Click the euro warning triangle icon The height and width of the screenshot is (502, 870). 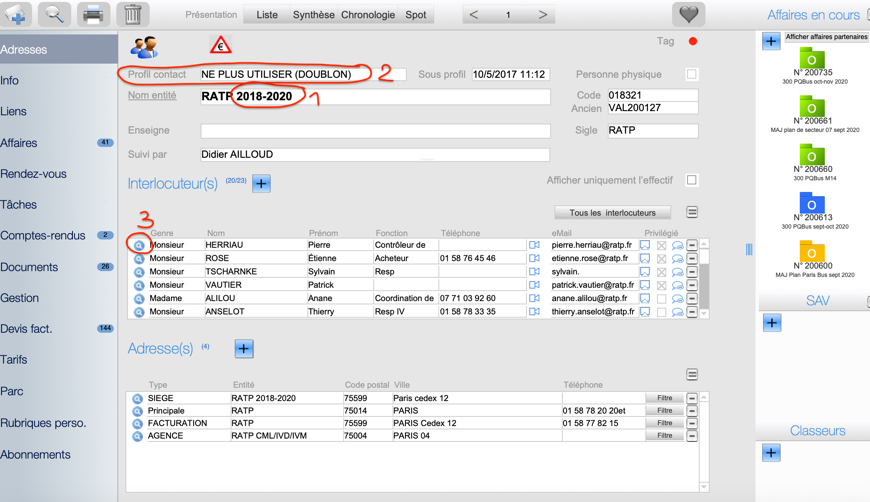click(x=220, y=46)
